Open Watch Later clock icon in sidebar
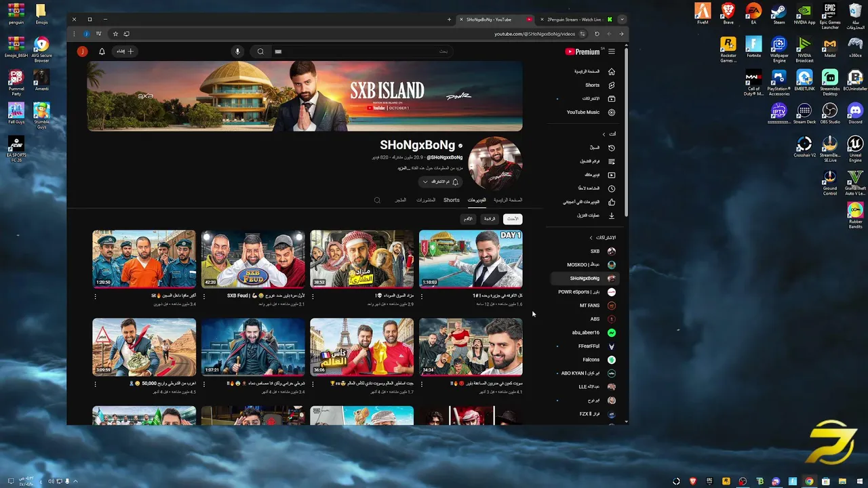Viewport: 868px width, 488px height. point(612,188)
